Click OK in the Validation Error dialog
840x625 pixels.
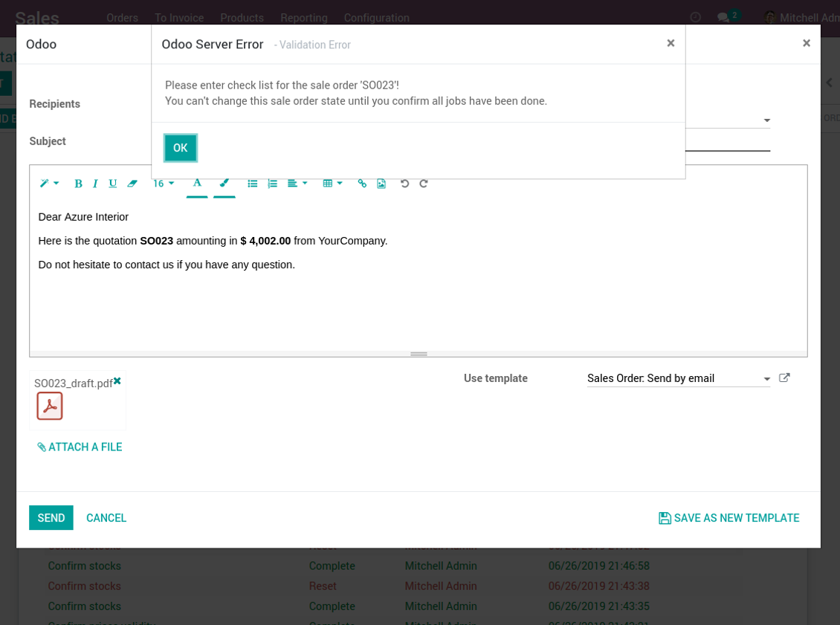coord(181,148)
